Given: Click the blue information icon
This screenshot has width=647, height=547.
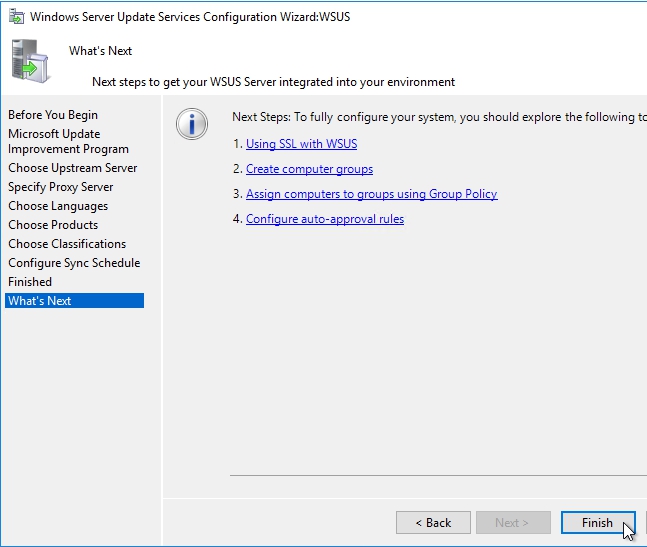Looking at the screenshot, I should tap(191, 125).
